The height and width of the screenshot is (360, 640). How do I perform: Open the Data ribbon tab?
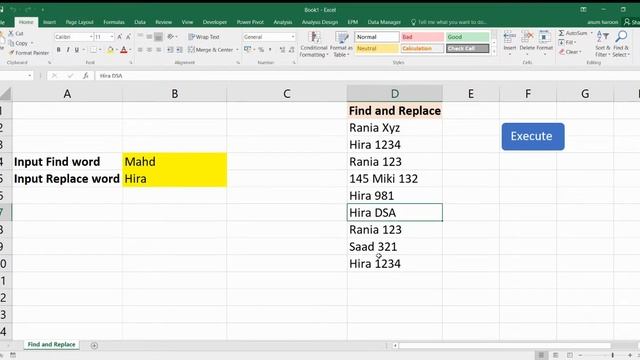[x=140, y=22]
